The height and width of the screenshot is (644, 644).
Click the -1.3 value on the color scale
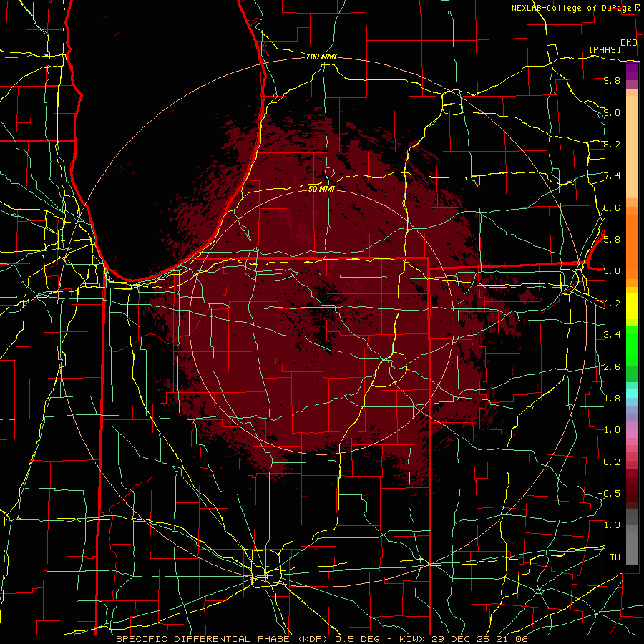[x=609, y=525]
